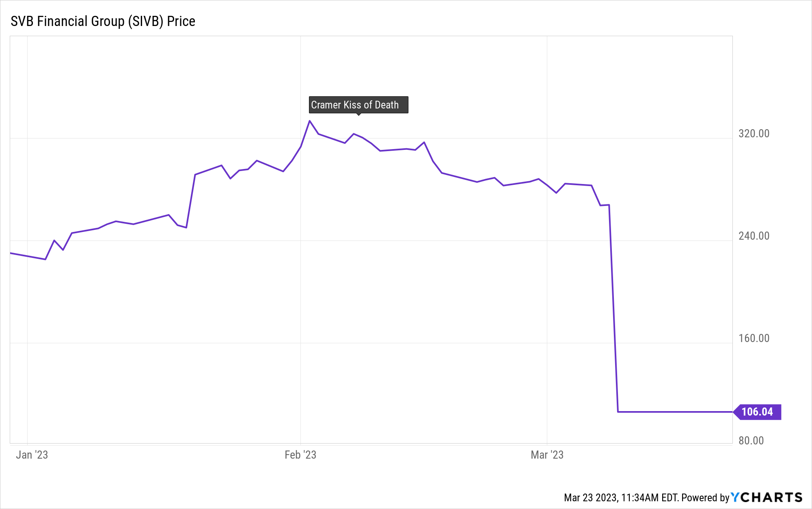Screen dimensions: 812x509
Task: Click the Cramer Kiss of Death annotation
Action: pos(358,105)
